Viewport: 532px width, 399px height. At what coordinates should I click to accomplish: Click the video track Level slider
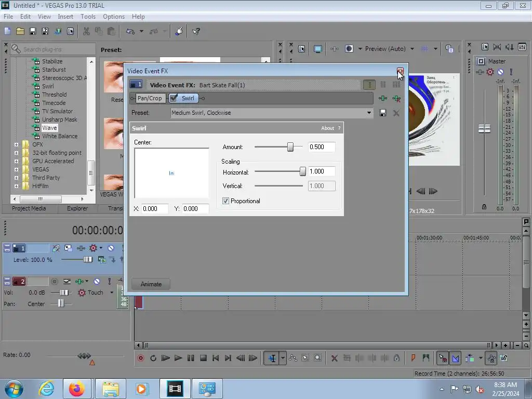(x=88, y=260)
